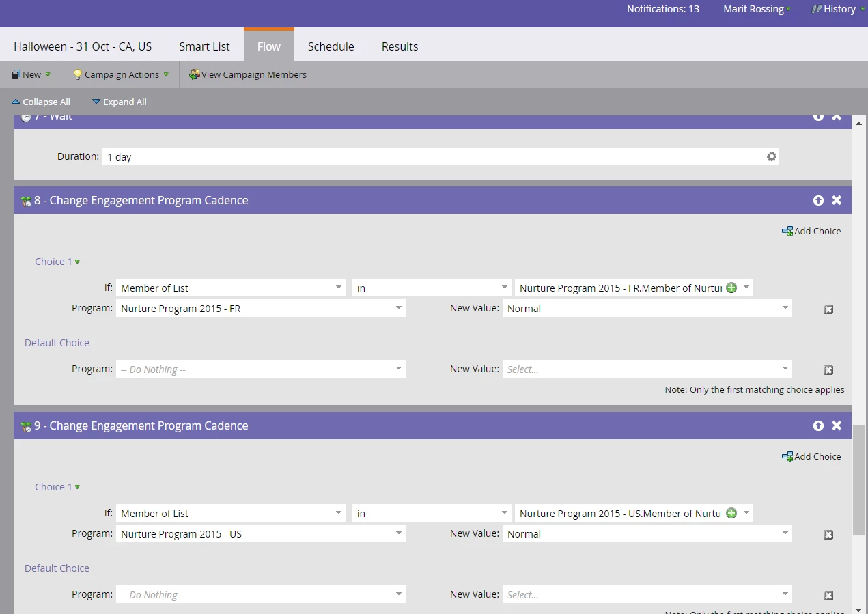Open the Halloween - 31 Oct - CA, US tab
Viewport: 868px width, 614px height.
click(x=83, y=46)
